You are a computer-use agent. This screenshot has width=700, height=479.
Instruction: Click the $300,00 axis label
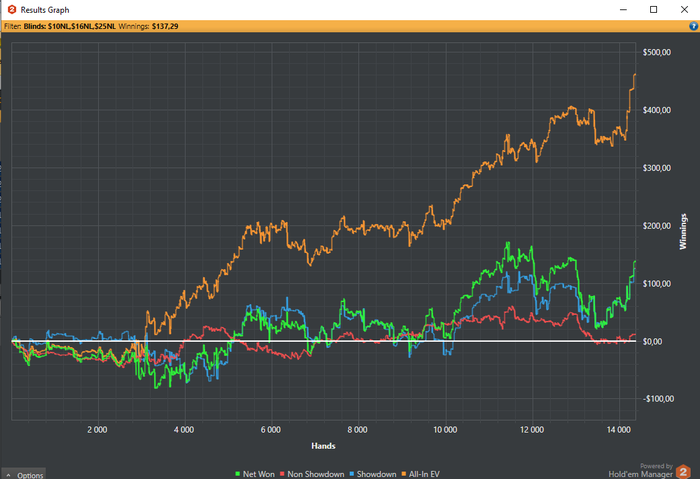click(656, 168)
